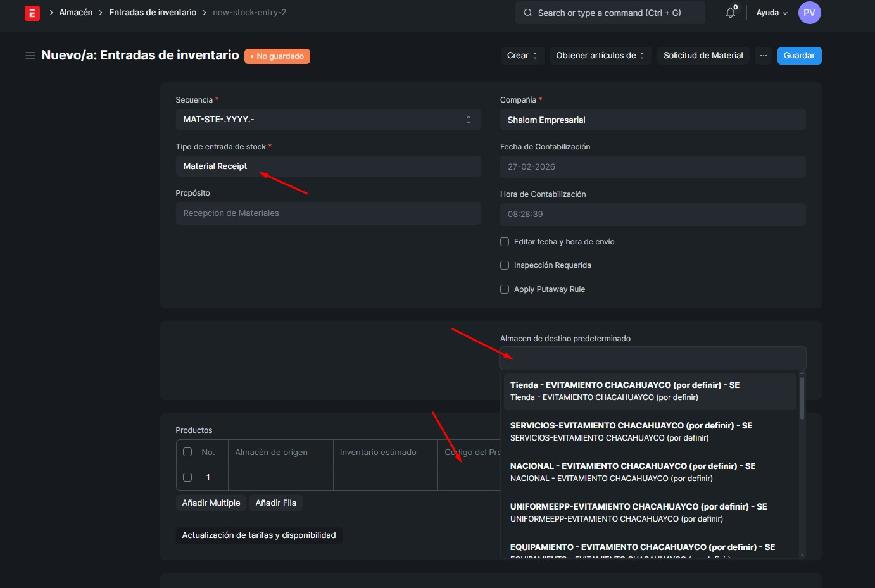Select row 1 checkbox in Productos table
Viewport: 875px width, 588px height.
(x=187, y=477)
